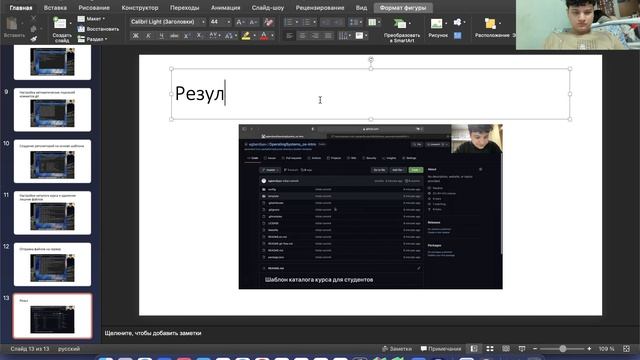The image size is (640, 360).
Task: Click the red font color icon
Action: pos(264,36)
